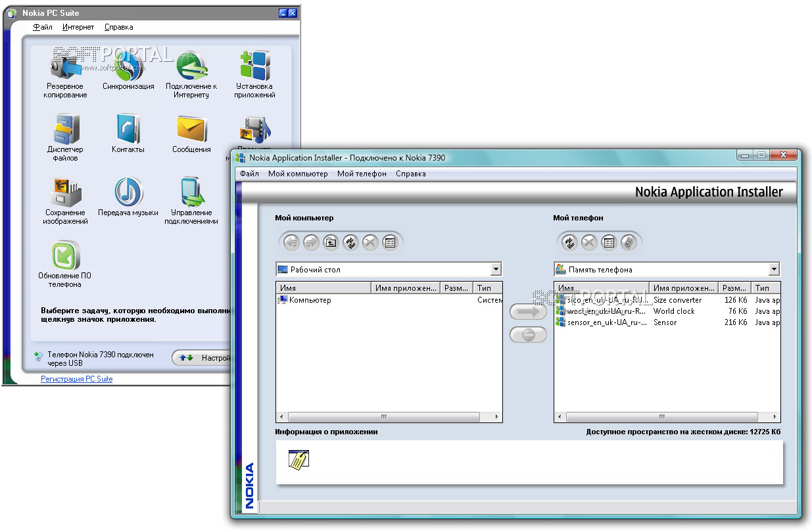The height and width of the screenshot is (531, 812).
Task: Sort computer list by Имя приложения column
Action: coord(406,288)
